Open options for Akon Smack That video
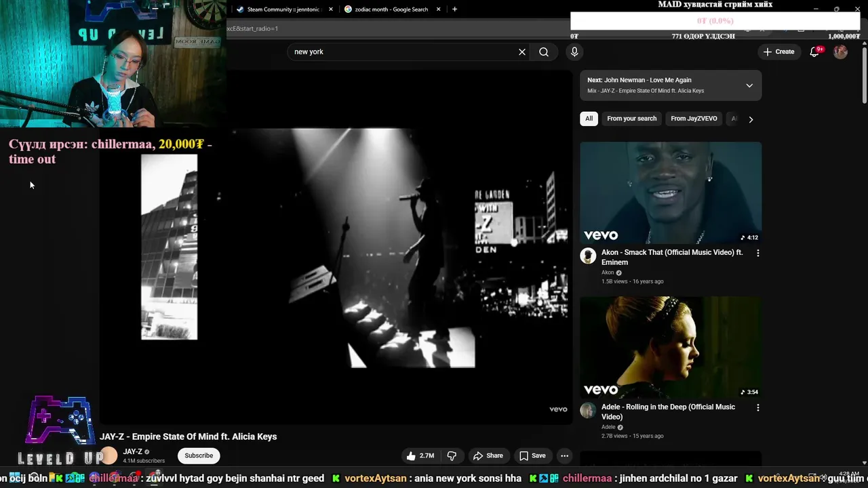The height and width of the screenshot is (488, 868). [757, 253]
